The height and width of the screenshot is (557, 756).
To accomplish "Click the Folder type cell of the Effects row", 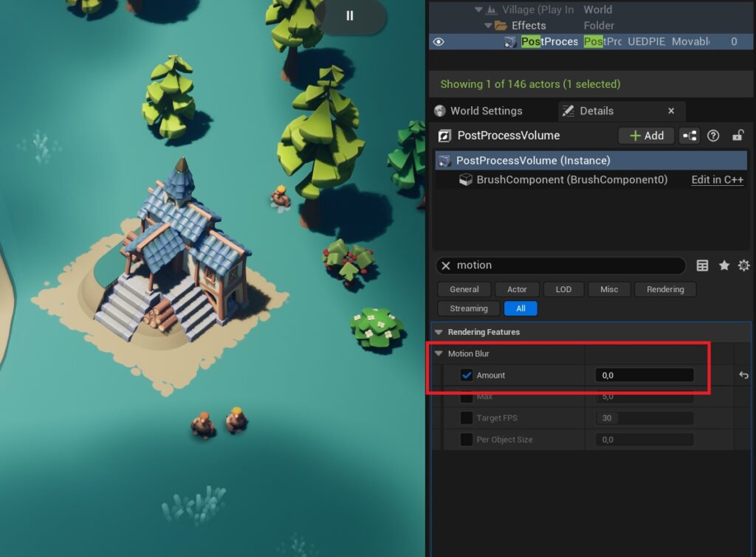I will click(599, 26).
